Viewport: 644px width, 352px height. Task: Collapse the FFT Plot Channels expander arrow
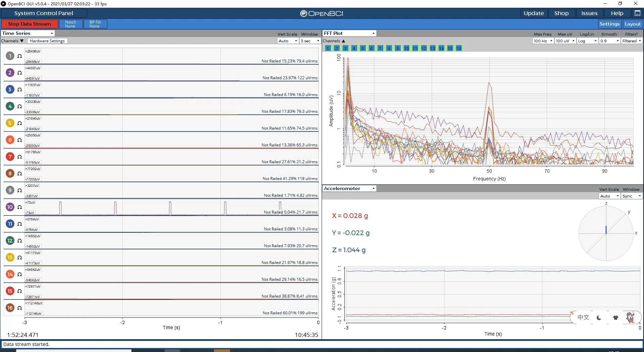(343, 41)
